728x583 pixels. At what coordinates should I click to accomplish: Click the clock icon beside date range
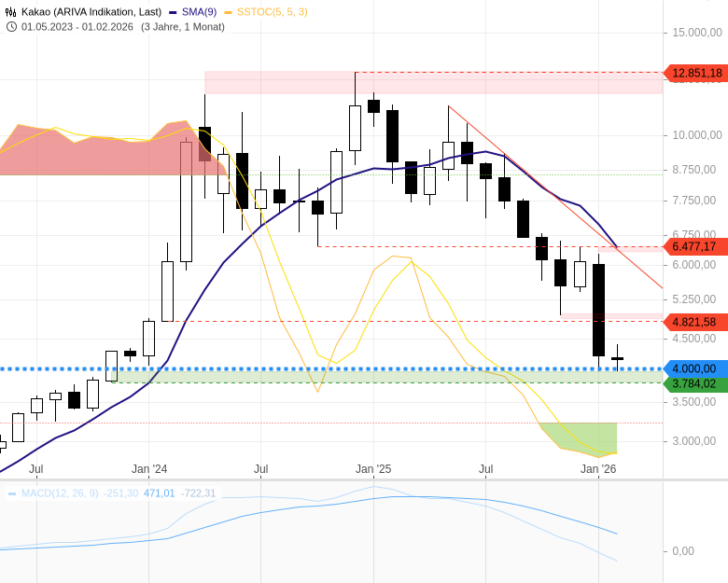coord(11,26)
